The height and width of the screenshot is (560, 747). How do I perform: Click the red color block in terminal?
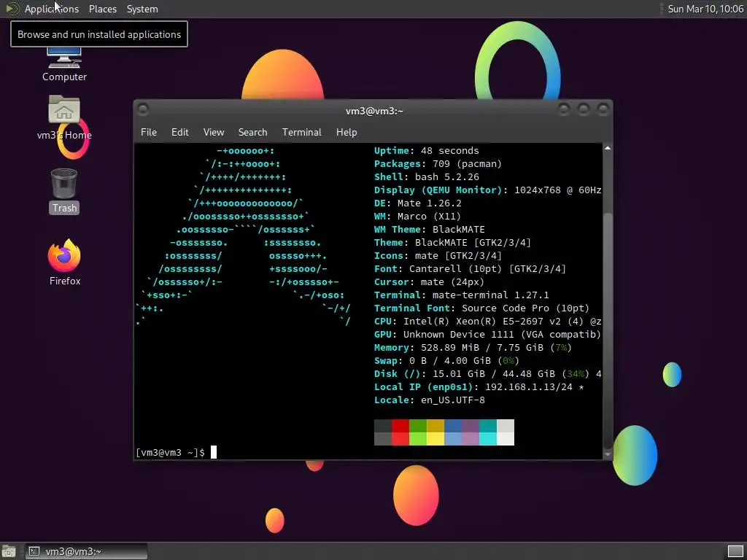(x=400, y=426)
